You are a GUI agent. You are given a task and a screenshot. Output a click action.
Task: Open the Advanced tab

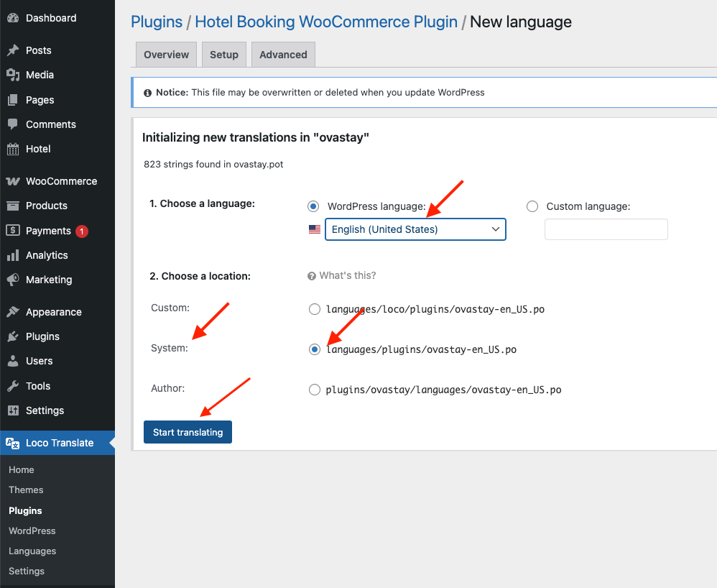pos(283,55)
